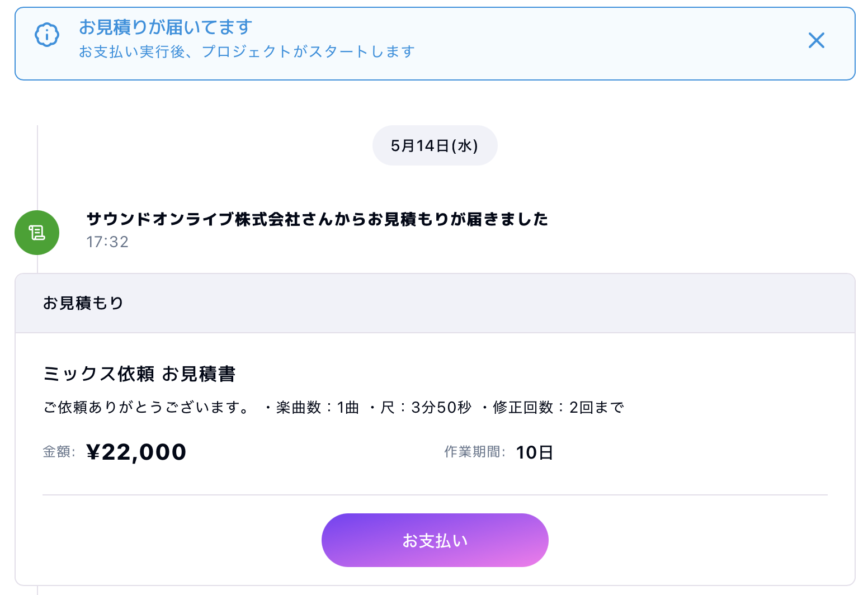Click the 10日 work period value
Viewport: 868px width, 595px height.
point(534,452)
